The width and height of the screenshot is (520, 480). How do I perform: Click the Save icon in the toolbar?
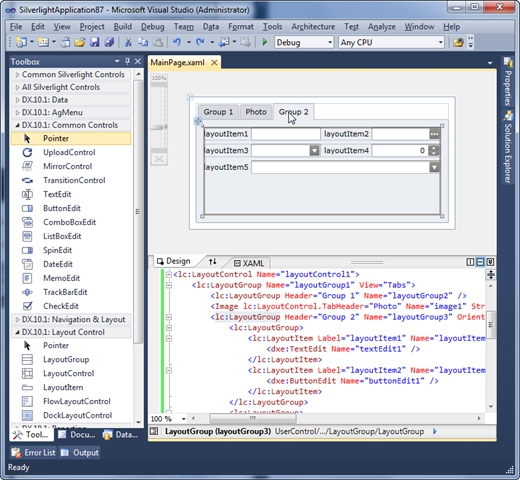click(x=95, y=42)
